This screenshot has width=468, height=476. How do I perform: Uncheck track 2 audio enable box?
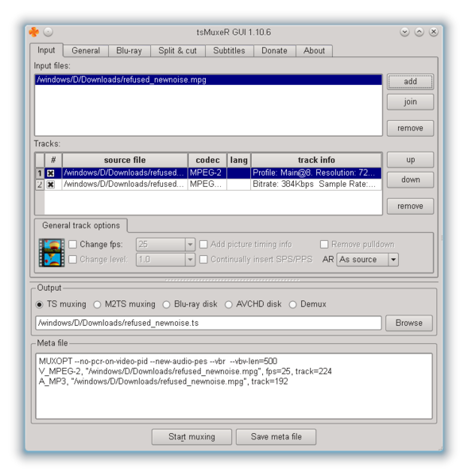[x=51, y=184]
